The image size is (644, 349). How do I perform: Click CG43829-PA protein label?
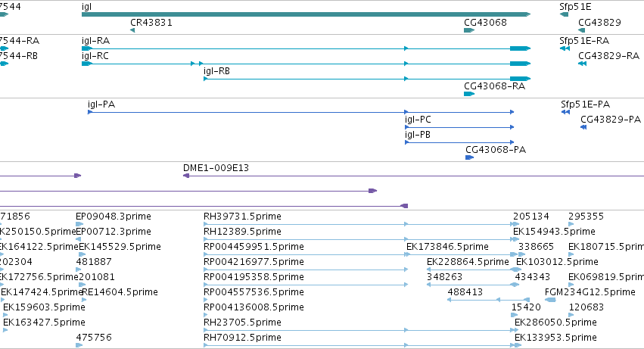(610, 120)
